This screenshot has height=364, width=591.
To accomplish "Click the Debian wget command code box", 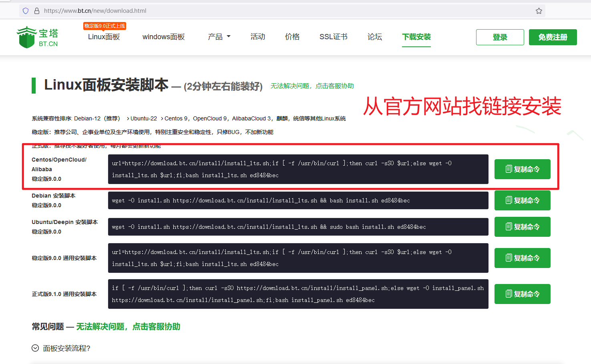I will [298, 200].
